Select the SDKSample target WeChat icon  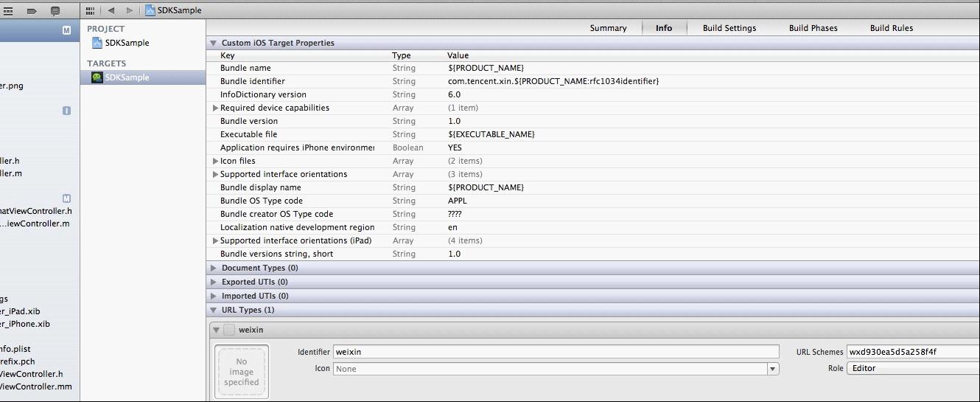(97, 77)
